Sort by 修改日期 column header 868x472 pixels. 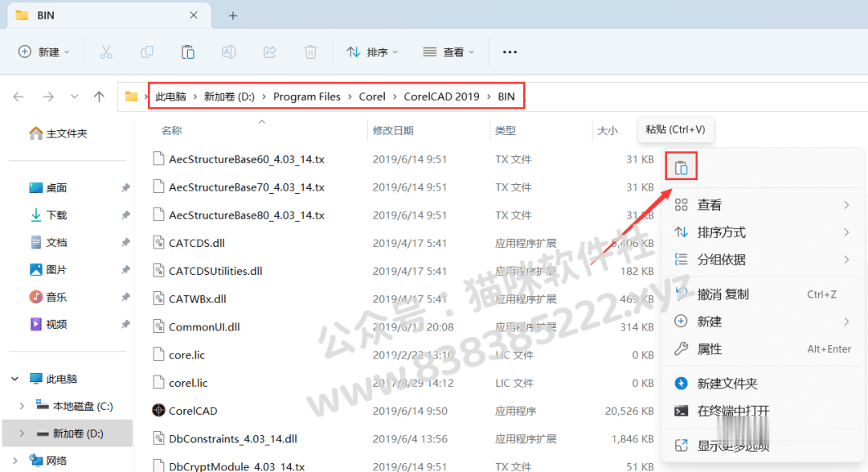393,131
